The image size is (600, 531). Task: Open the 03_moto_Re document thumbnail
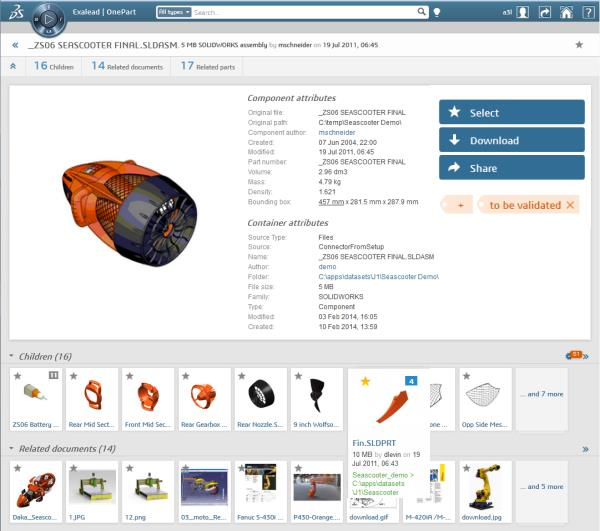(204, 488)
